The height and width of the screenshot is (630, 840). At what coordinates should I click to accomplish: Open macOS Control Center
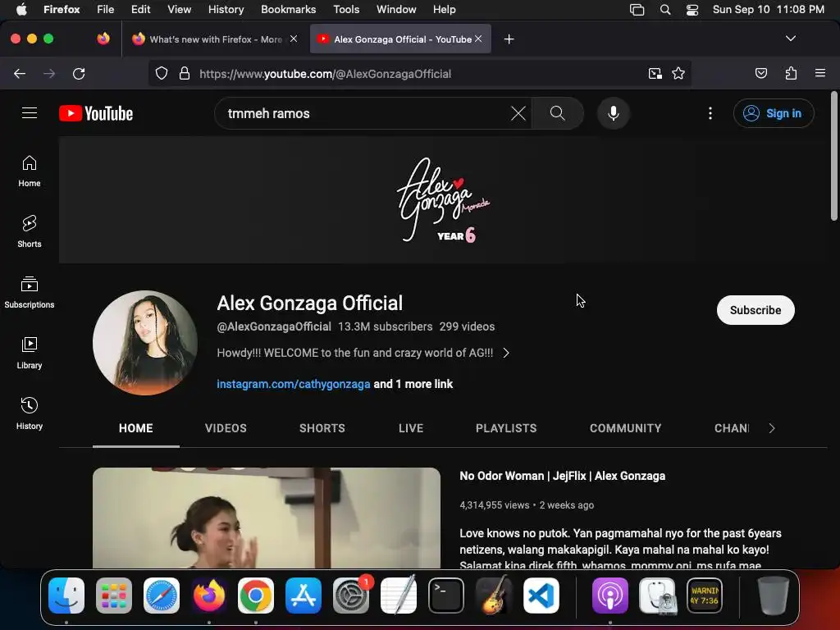coord(692,10)
